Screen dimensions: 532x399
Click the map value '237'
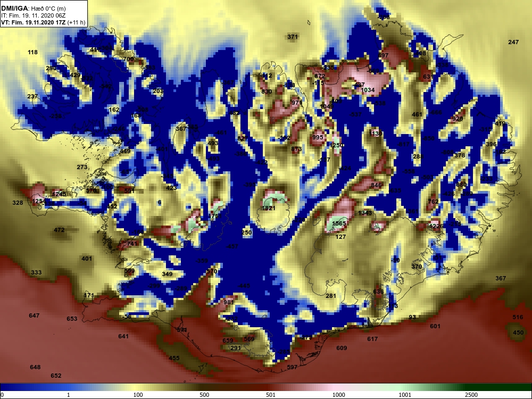click(x=32, y=96)
